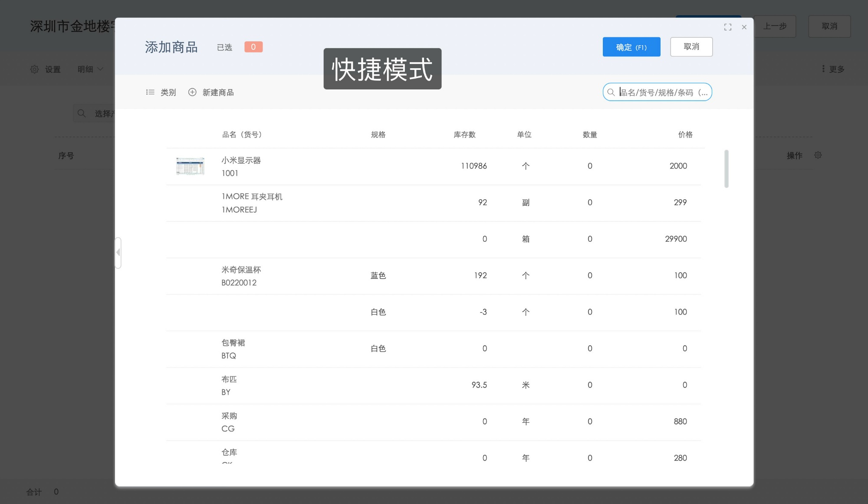Click the search icon in the 选择产品 field

click(82, 113)
